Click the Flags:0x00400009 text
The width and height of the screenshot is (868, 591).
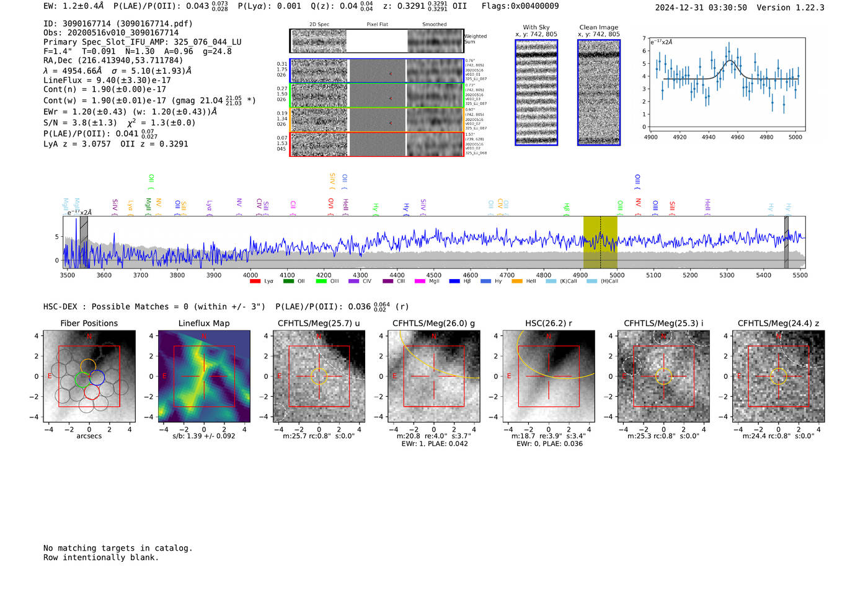520,6
